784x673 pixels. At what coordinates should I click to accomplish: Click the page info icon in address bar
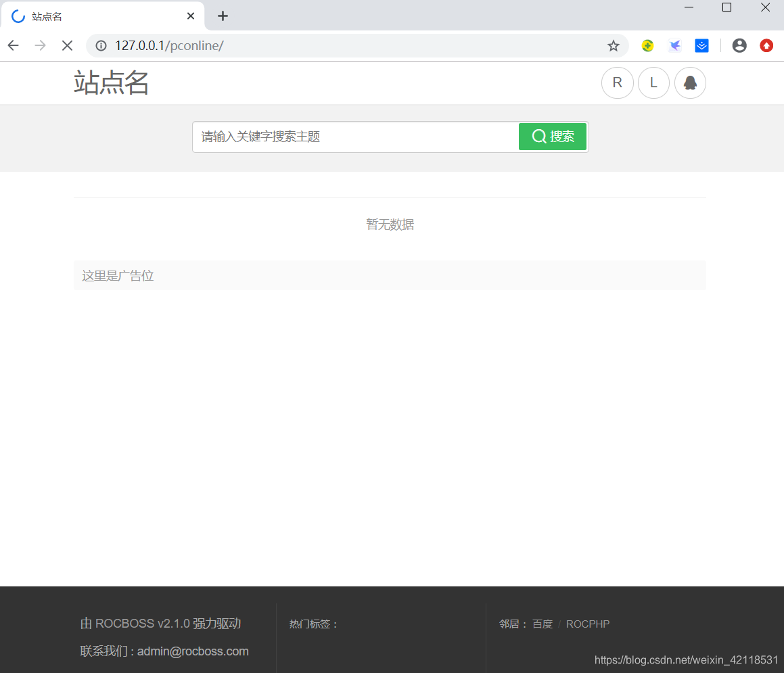click(x=101, y=45)
